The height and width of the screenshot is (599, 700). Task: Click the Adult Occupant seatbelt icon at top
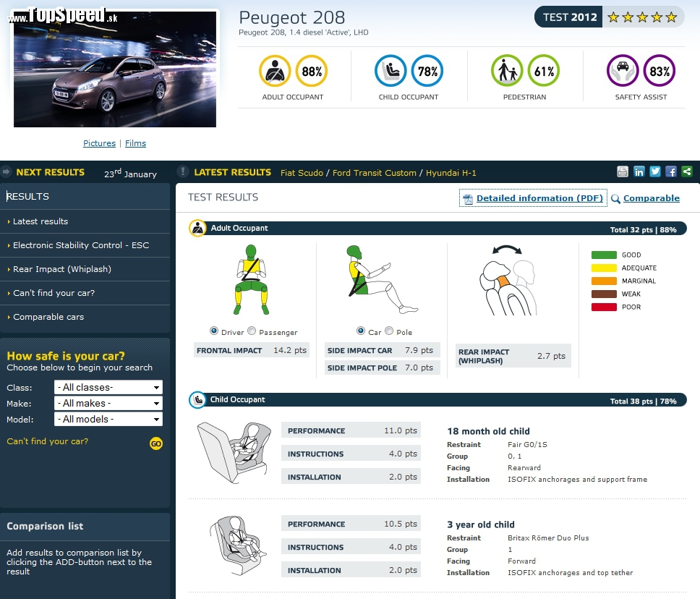click(x=275, y=71)
